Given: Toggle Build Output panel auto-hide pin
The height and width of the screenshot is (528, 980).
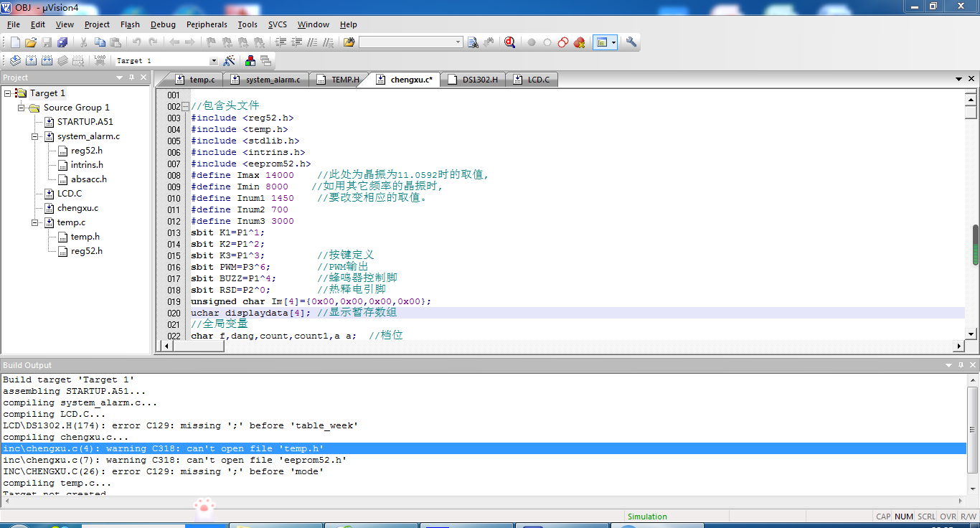Looking at the screenshot, I should coord(961,365).
